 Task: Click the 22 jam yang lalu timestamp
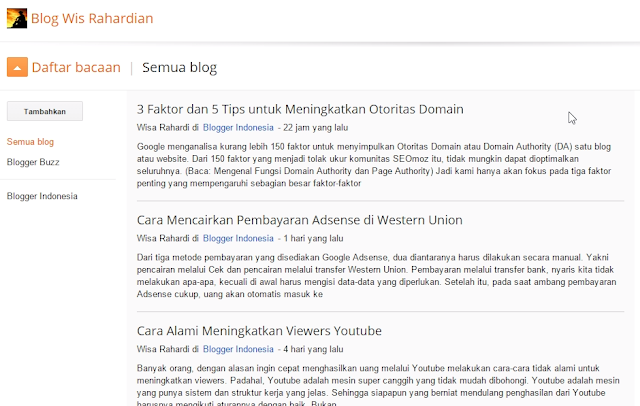pos(316,127)
